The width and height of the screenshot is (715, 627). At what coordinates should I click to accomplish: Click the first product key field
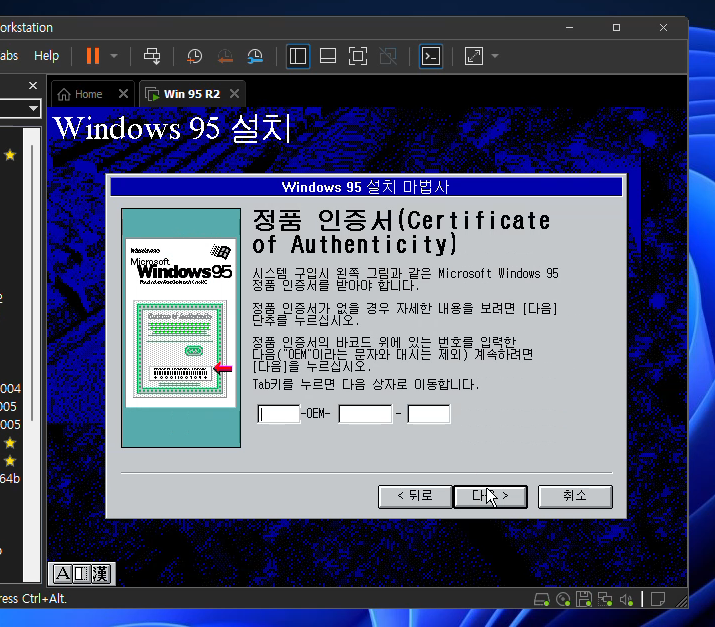coord(279,414)
